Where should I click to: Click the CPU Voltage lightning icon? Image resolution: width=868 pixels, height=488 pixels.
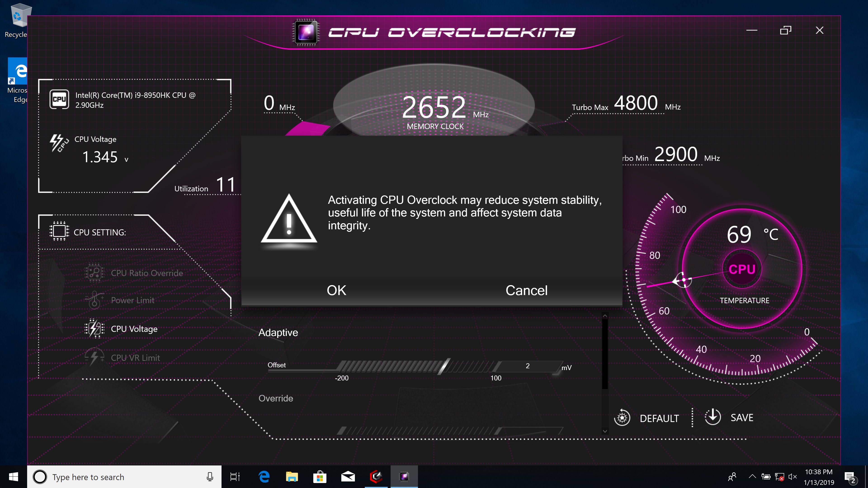(x=94, y=328)
